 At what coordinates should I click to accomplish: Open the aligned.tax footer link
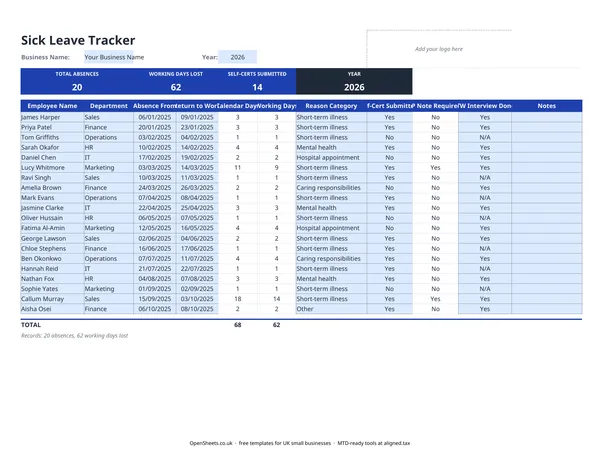pyautogui.click(x=395, y=443)
